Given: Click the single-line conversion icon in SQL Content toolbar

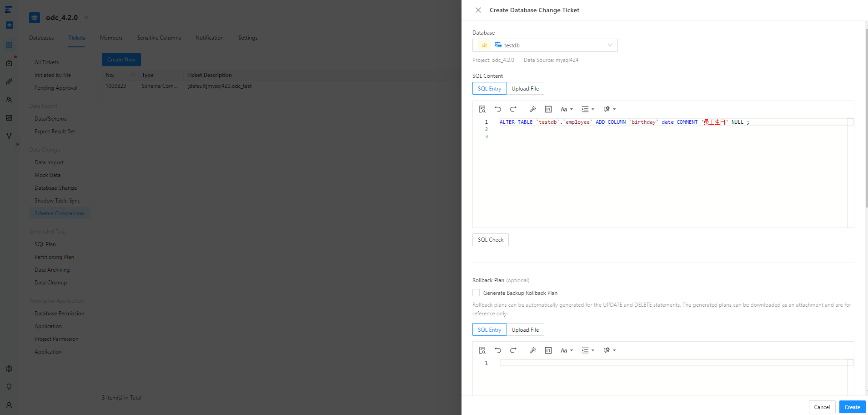Looking at the screenshot, I should click(x=548, y=109).
